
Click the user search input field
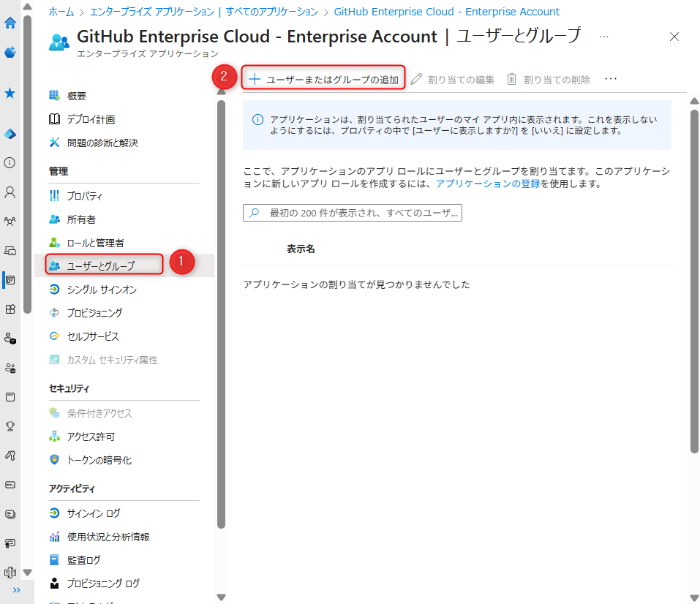point(353,213)
